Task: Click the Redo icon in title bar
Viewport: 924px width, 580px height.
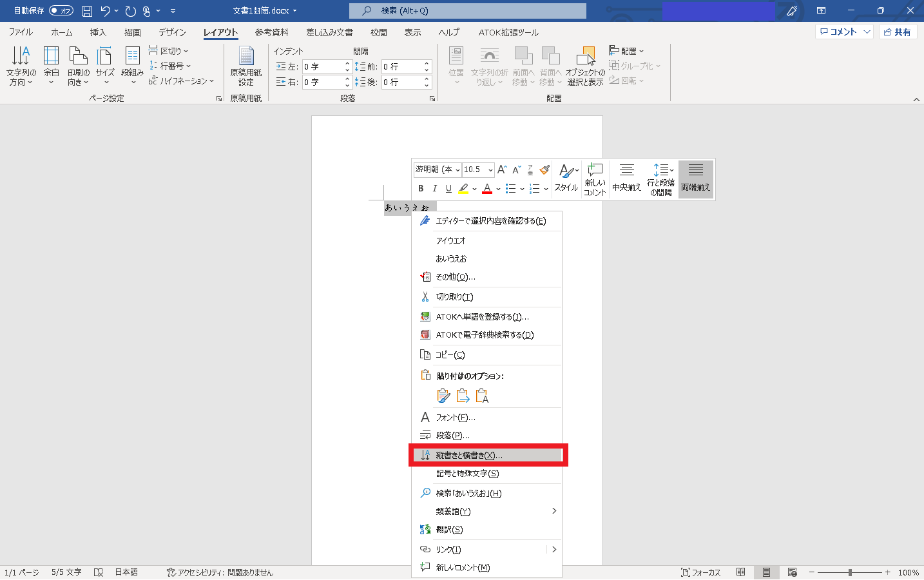Action: (x=131, y=11)
